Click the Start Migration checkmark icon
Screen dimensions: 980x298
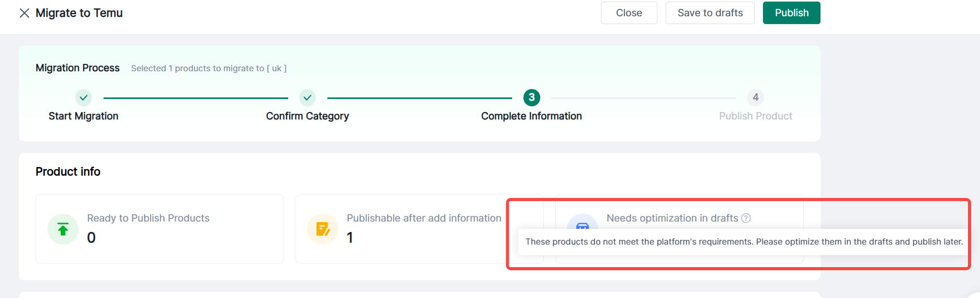click(x=84, y=97)
